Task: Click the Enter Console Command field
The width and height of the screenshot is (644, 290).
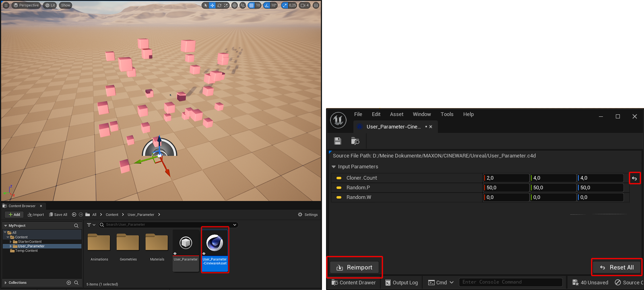Action: coord(510,282)
